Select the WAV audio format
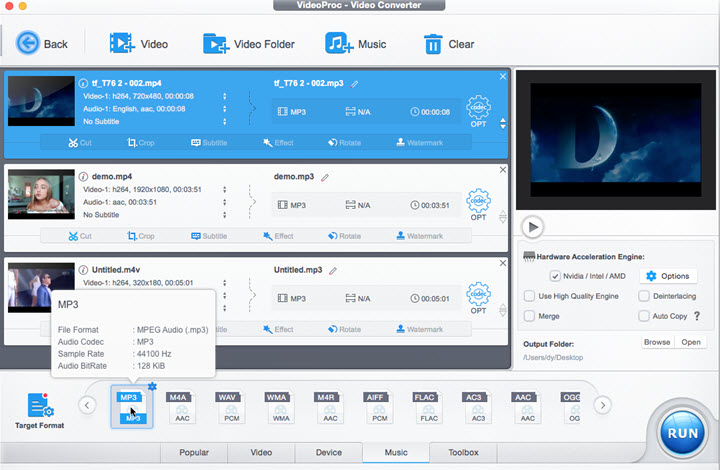Viewport: 720px width, 470px height. [x=231, y=407]
